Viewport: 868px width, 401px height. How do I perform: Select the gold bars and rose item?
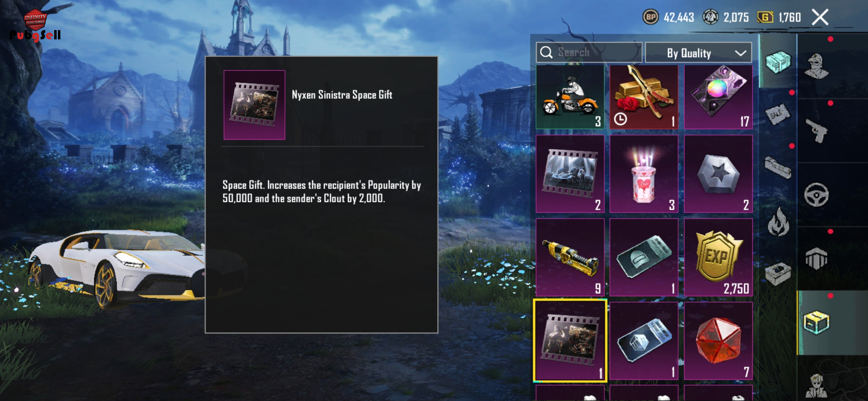pyautogui.click(x=644, y=97)
